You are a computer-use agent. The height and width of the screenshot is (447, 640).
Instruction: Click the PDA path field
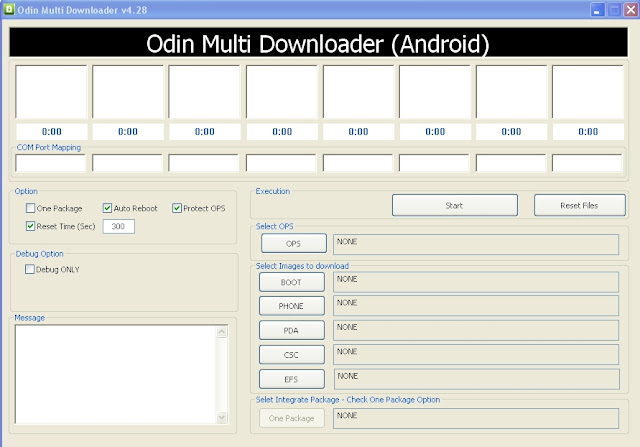coord(476,330)
